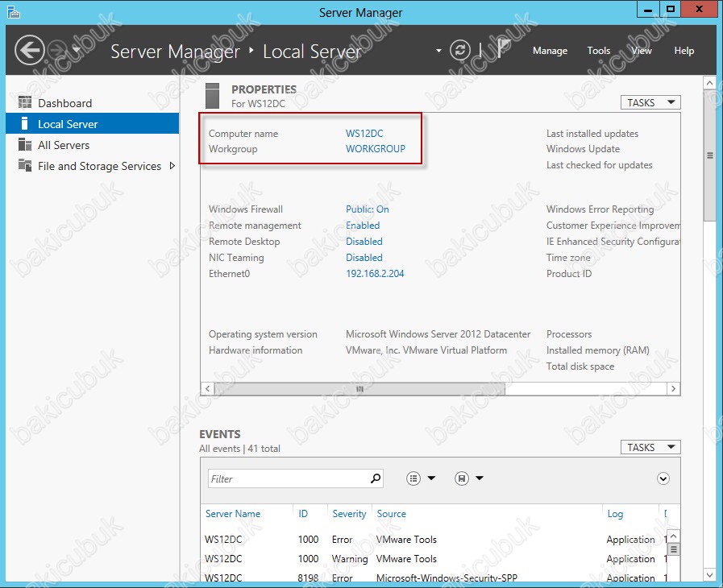723x588 pixels.
Task: Click the Properties horizontal scrollbar thumb
Action: click(359, 389)
